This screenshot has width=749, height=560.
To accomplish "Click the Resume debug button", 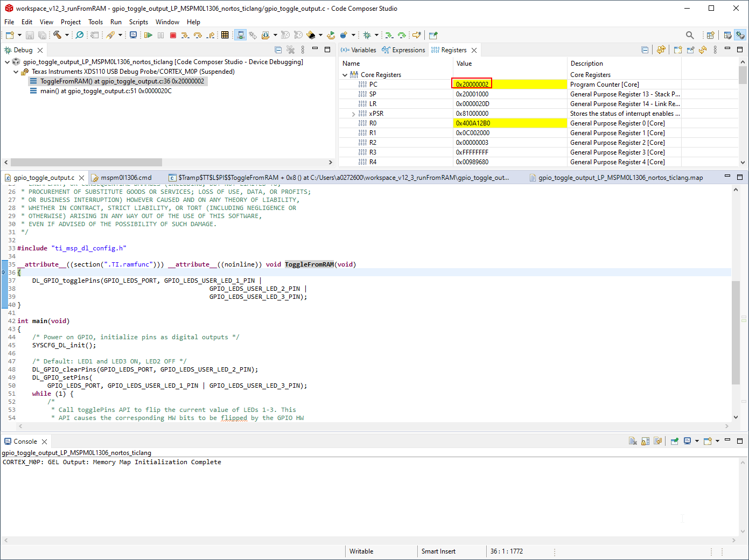I will [148, 35].
